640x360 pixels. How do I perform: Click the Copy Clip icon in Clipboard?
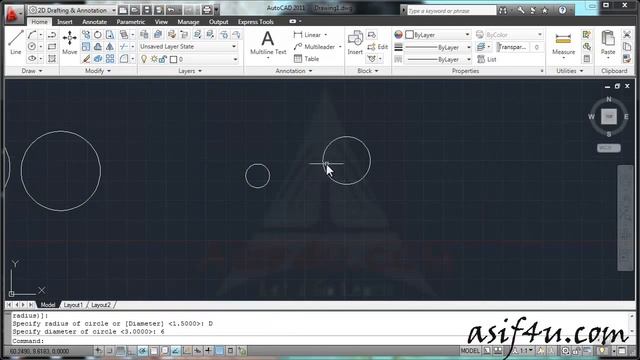point(627,47)
